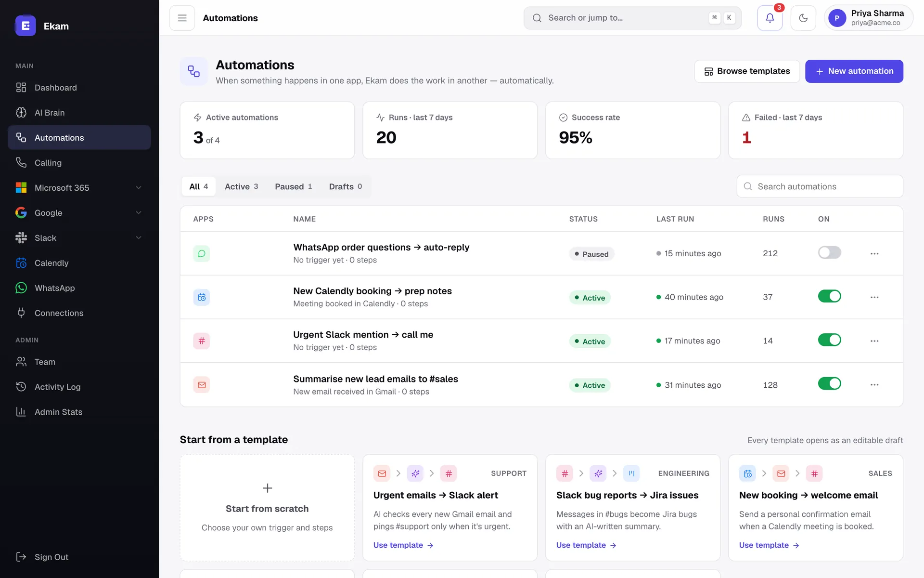Open the notifications bell
The height and width of the screenshot is (578, 924).
(x=770, y=18)
